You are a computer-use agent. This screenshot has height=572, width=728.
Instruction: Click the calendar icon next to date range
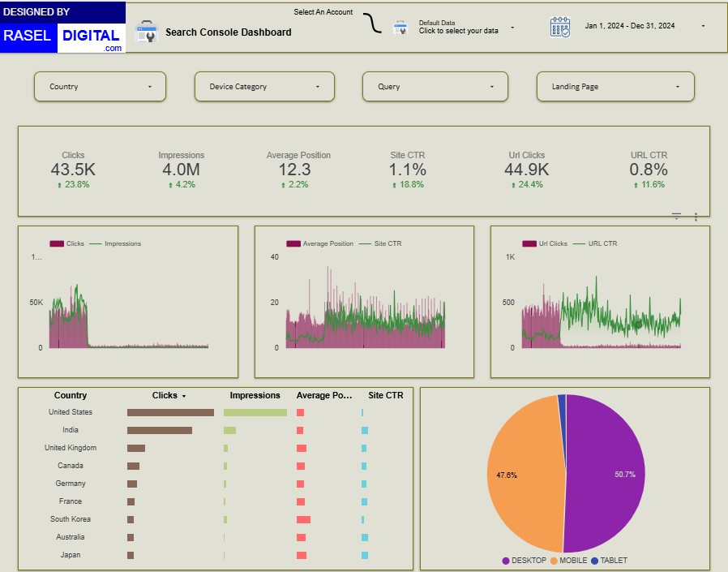[560, 27]
